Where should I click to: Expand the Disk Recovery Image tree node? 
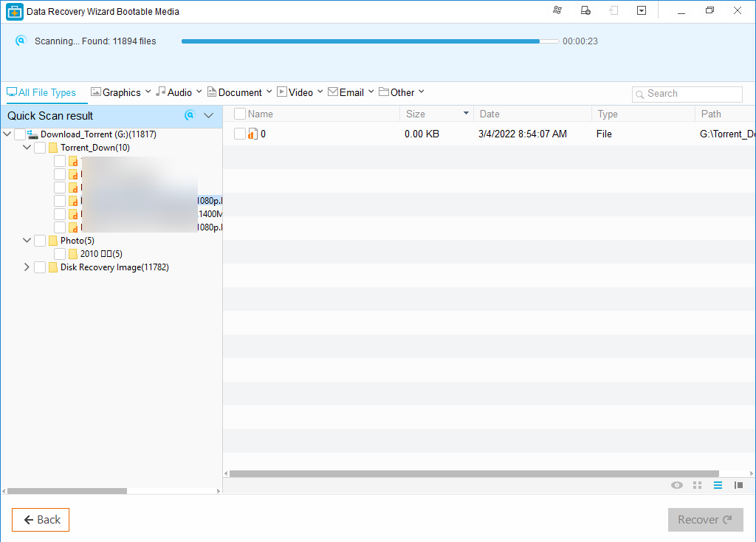(x=27, y=267)
